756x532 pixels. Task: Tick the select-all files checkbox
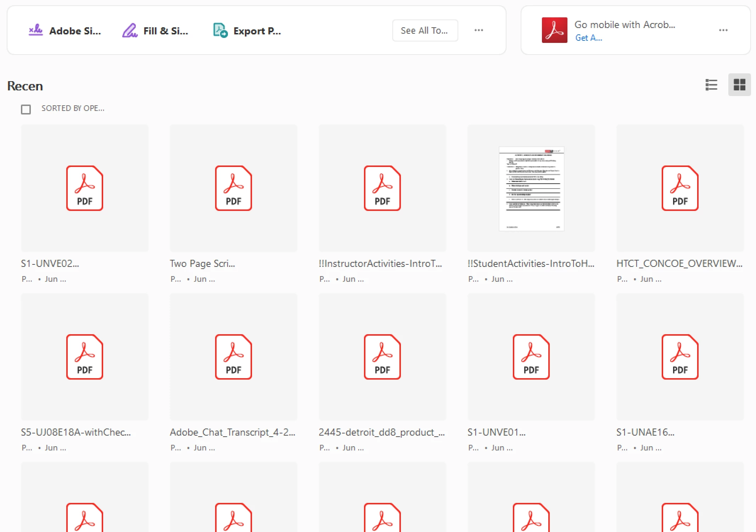(x=26, y=109)
